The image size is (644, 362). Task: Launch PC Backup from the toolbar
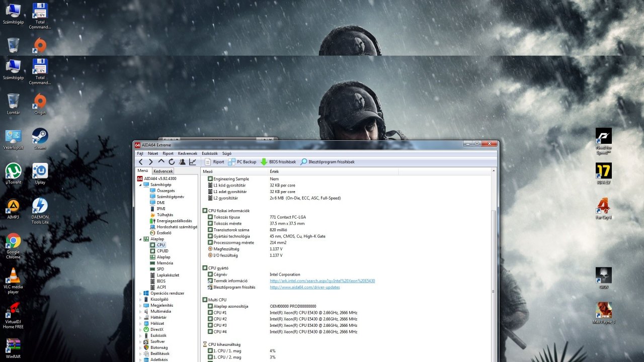(243, 162)
